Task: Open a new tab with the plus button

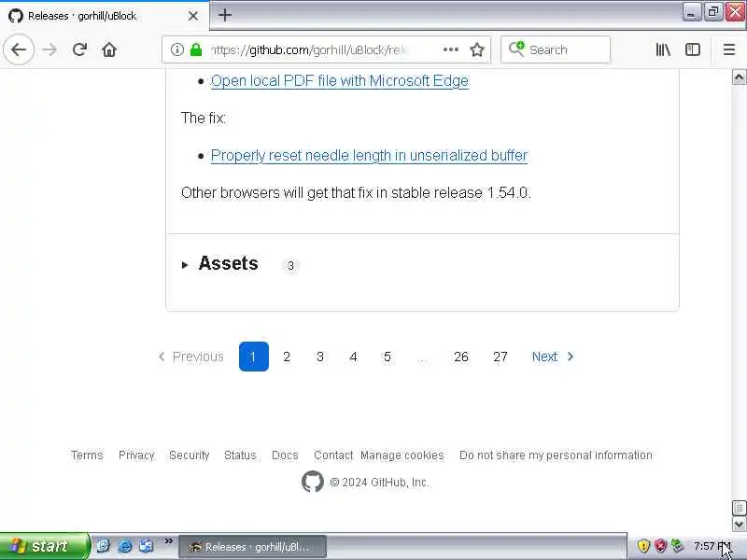Action: pos(225,15)
